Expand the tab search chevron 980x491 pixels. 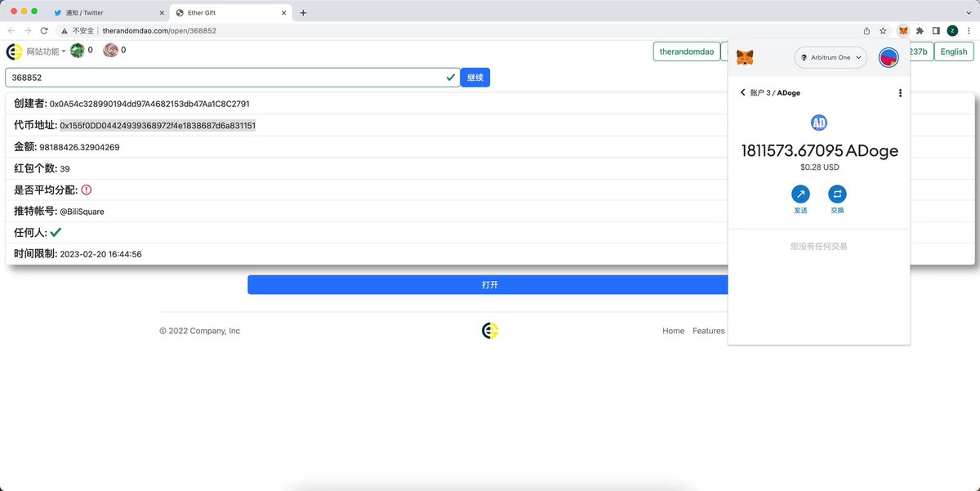(969, 12)
